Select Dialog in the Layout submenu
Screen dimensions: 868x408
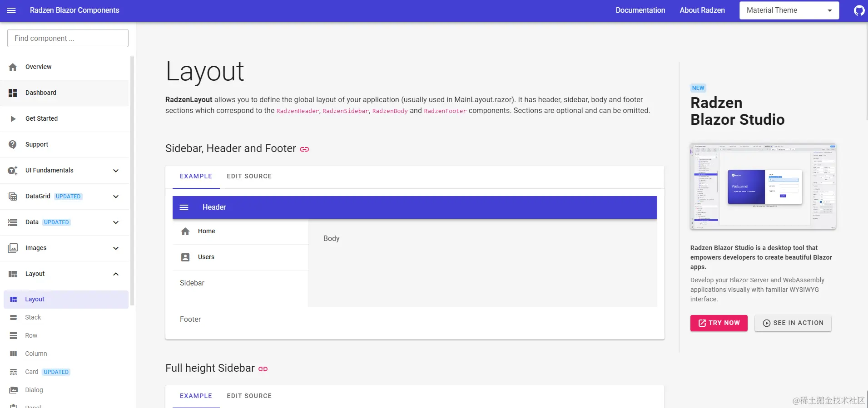pyautogui.click(x=66, y=390)
